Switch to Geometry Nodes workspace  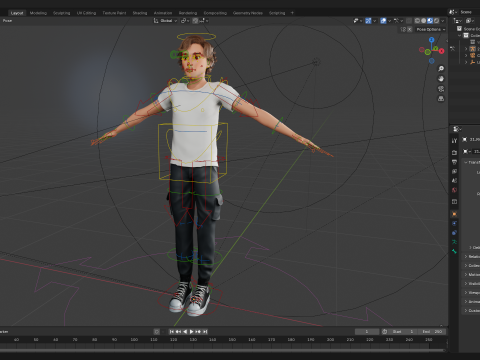coord(248,13)
